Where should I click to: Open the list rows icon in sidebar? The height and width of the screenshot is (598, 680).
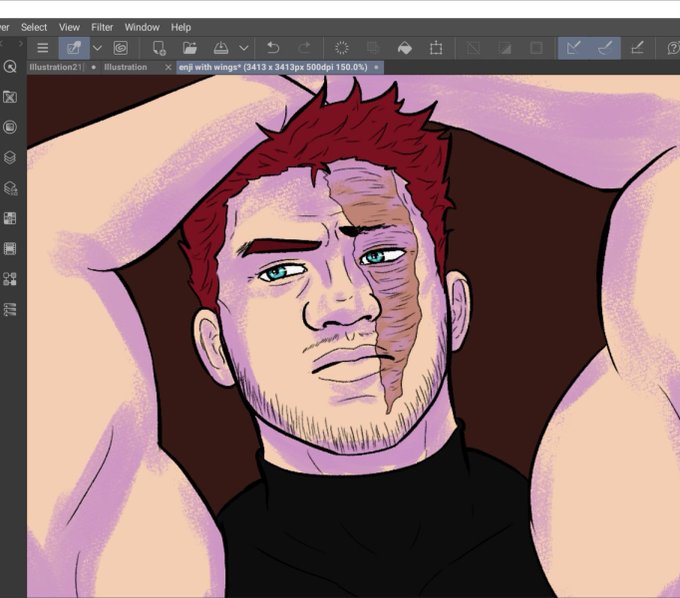[10, 309]
